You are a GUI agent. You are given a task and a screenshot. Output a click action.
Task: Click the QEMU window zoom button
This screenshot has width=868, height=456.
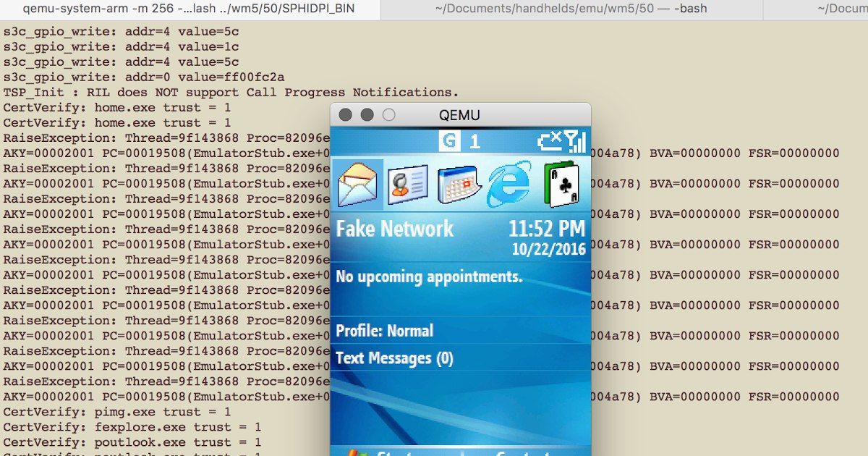tap(388, 114)
